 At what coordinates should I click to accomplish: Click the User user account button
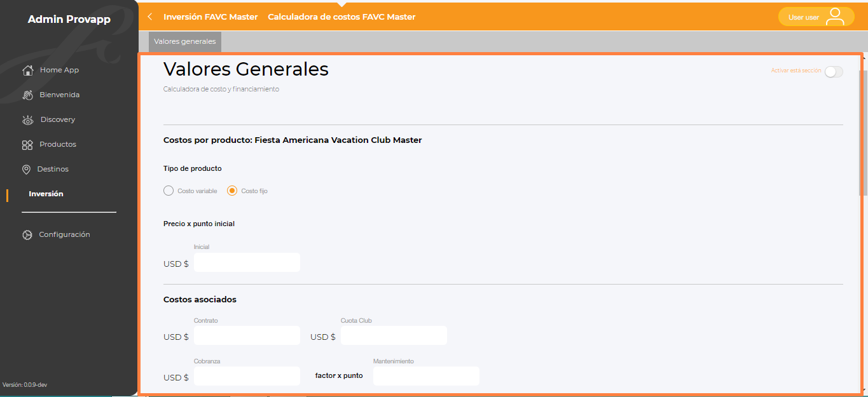click(816, 17)
